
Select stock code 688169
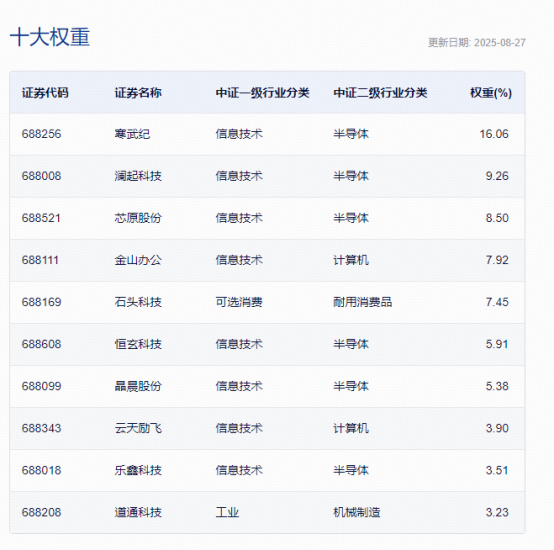coord(41,302)
